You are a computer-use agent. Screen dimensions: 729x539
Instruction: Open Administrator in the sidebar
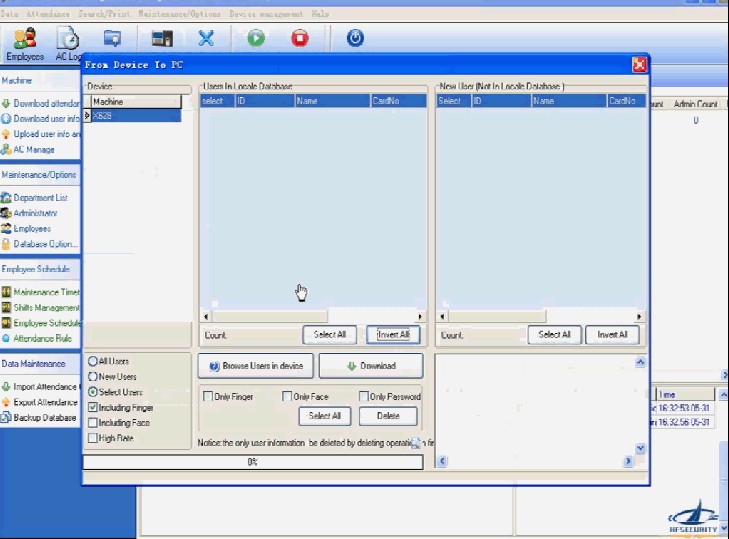coord(29,213)
